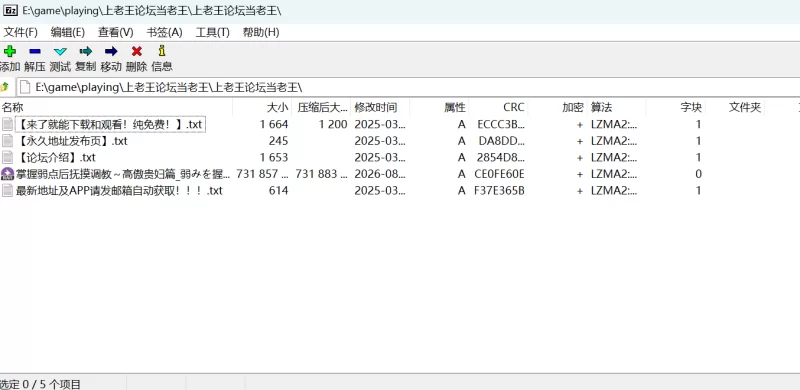
Task: Click the Move (移动) blue arrow icon
Action: (x=111, y=51)
